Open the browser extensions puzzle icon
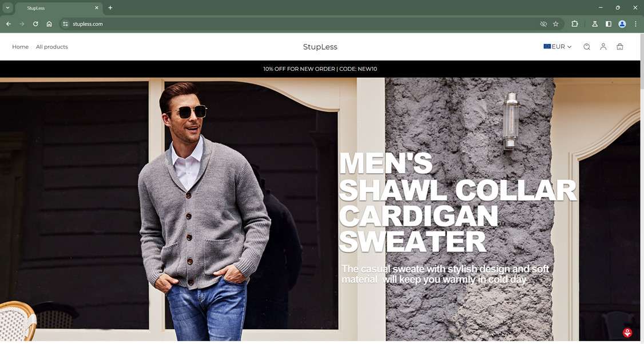644x344 pixels. tap(574, 24)
